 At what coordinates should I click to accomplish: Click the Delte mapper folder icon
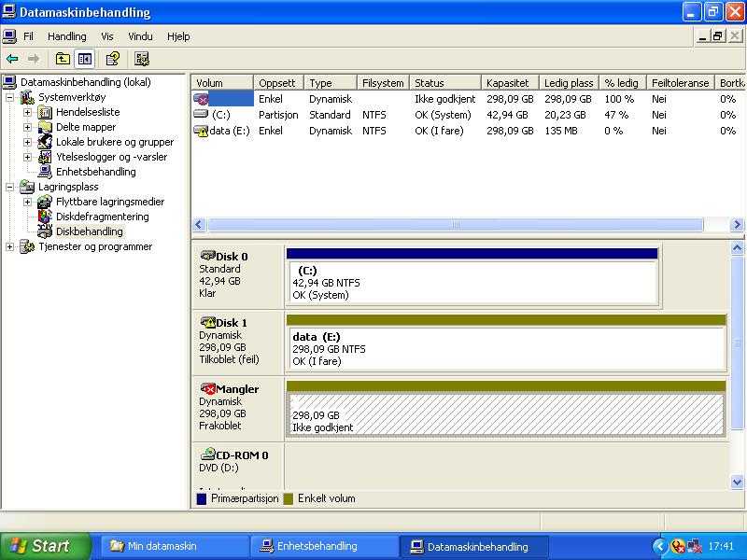(45, 127)
